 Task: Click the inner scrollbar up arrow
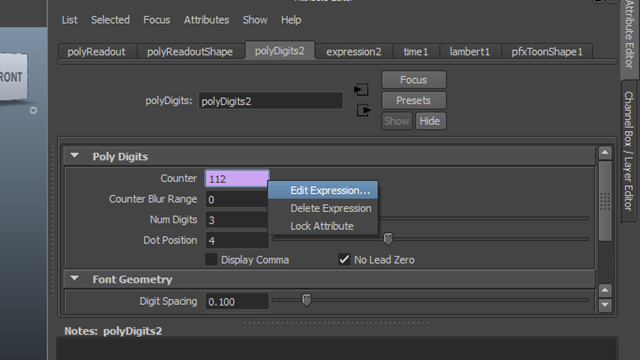point(605,153)
